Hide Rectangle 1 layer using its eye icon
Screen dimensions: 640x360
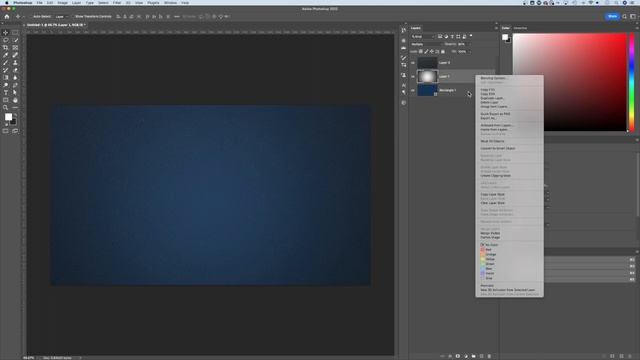(413, 90)
